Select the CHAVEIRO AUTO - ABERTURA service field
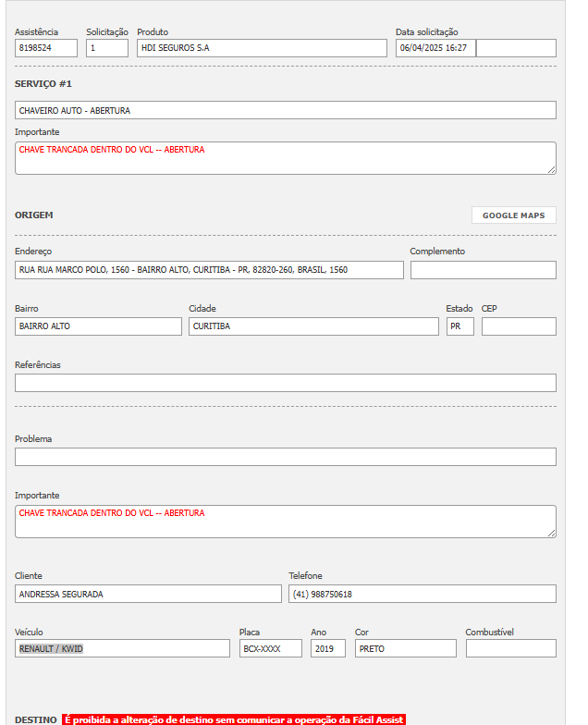The height and width of the screenshot is (725, 588). click(286, 110)
